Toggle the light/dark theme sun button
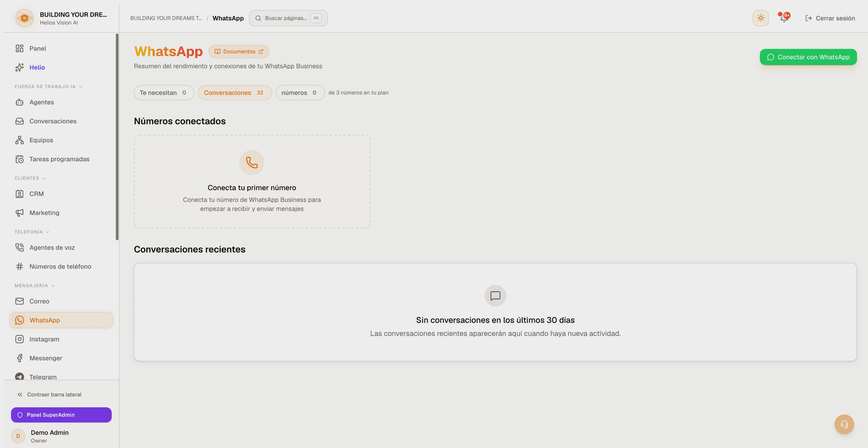This screenshot has width=868, height=448. tap(761, 18)
